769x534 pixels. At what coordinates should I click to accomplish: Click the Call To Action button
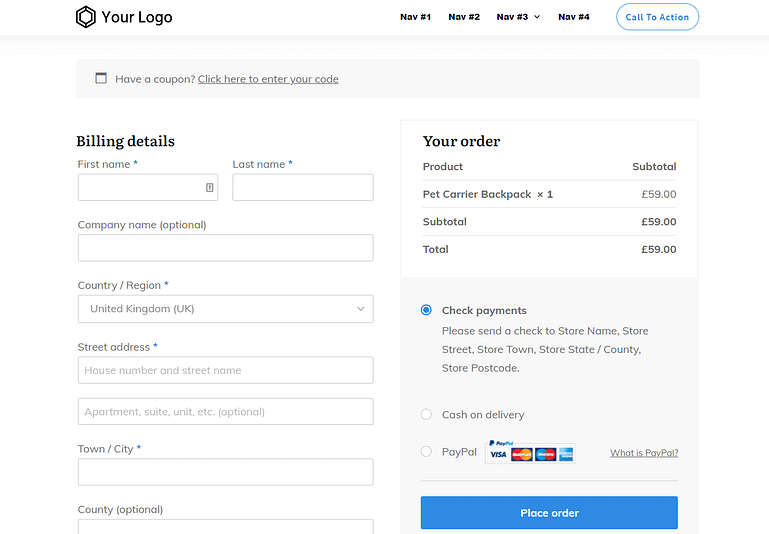(x=657, y=17)
